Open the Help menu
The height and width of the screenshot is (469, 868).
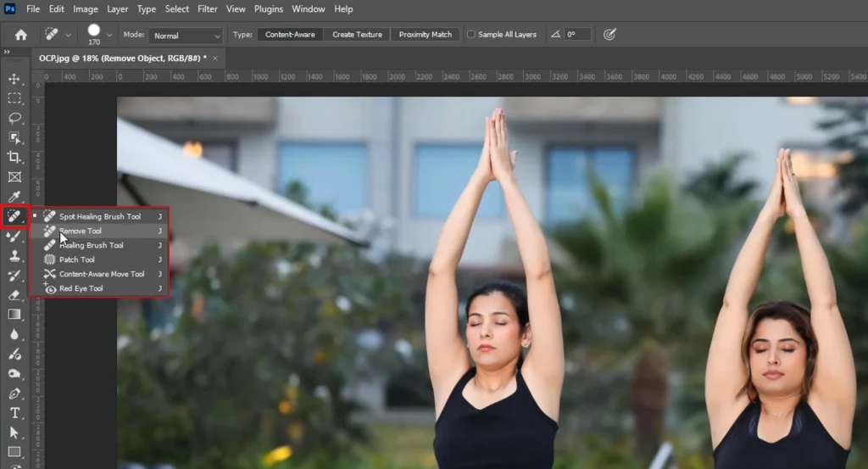tap(343, 8)
